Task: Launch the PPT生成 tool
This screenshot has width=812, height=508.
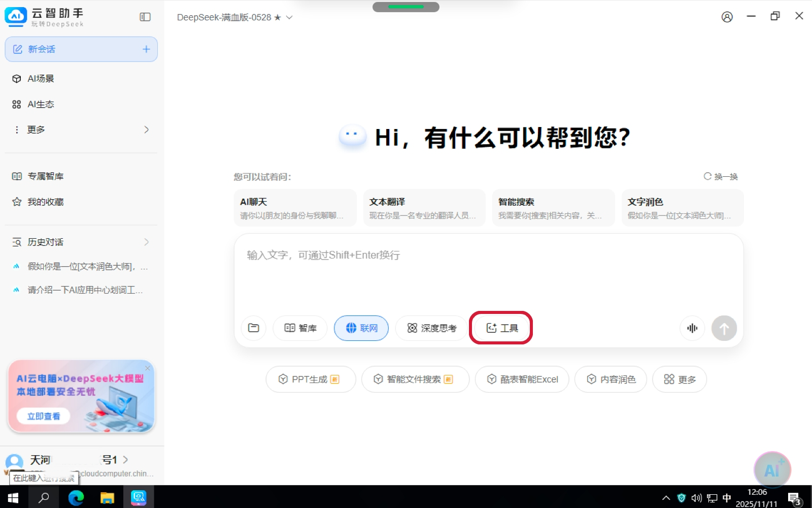Action: click(311, 379)
